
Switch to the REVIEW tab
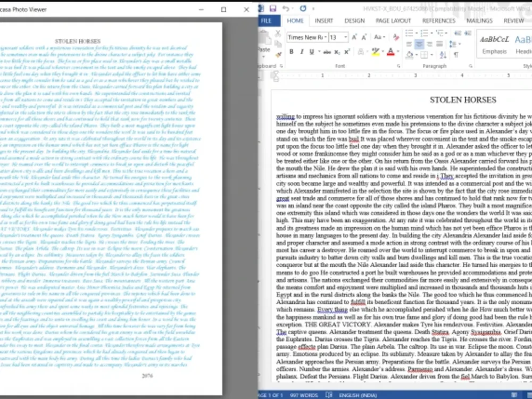[514, 21]
